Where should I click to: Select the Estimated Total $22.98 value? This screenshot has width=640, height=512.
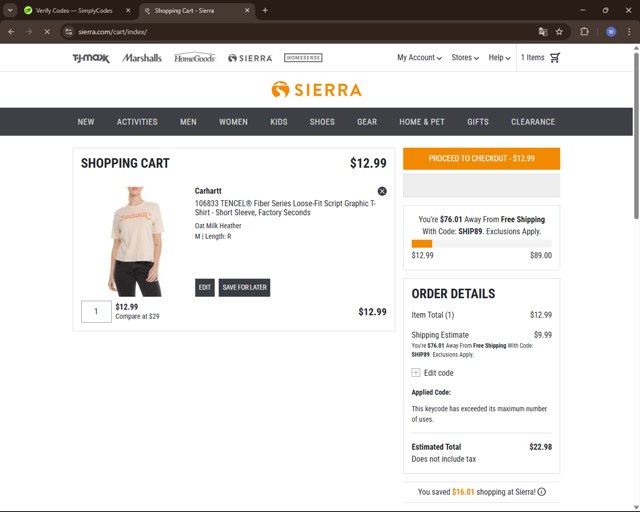coord(540,447)
